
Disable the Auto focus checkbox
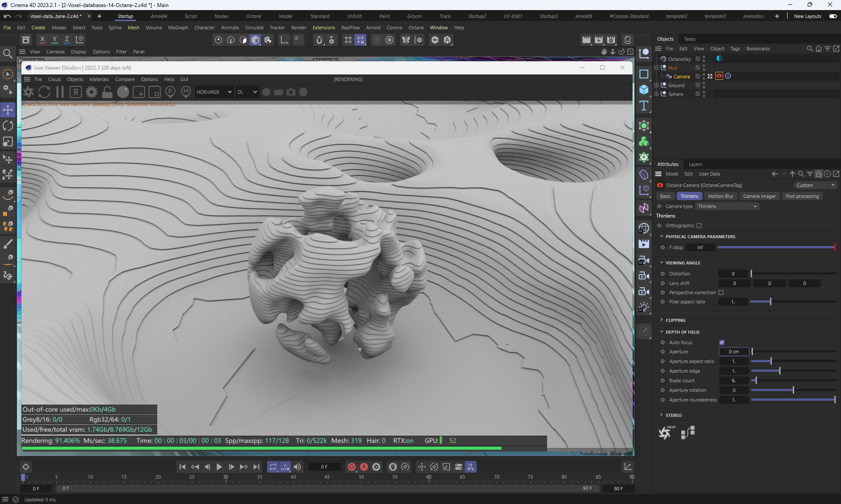pos(722,342)
